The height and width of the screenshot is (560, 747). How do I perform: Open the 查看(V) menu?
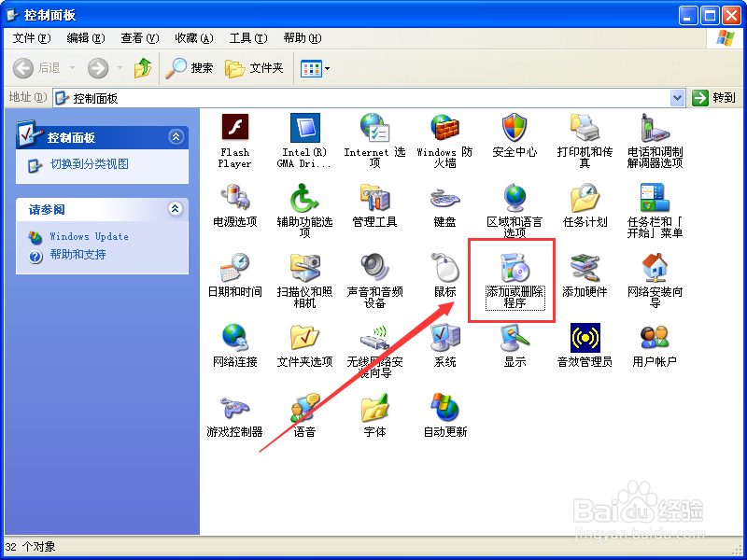[x=139, y=38]
